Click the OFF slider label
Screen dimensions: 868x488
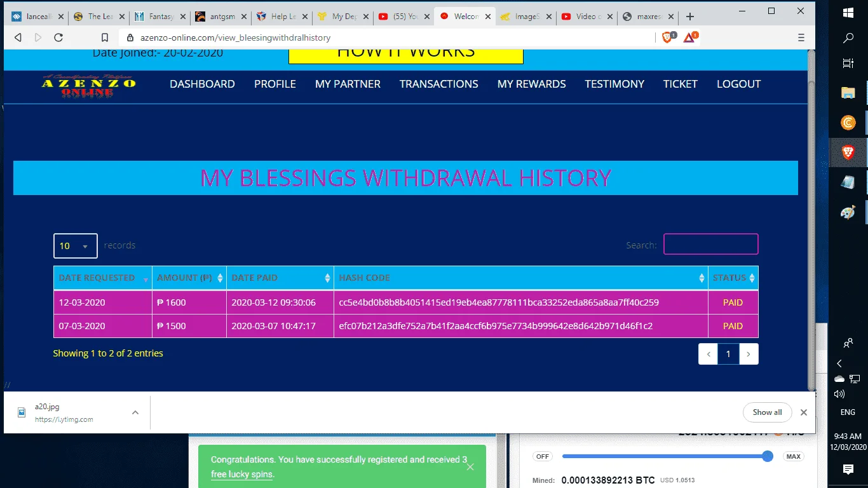[542, 456]
